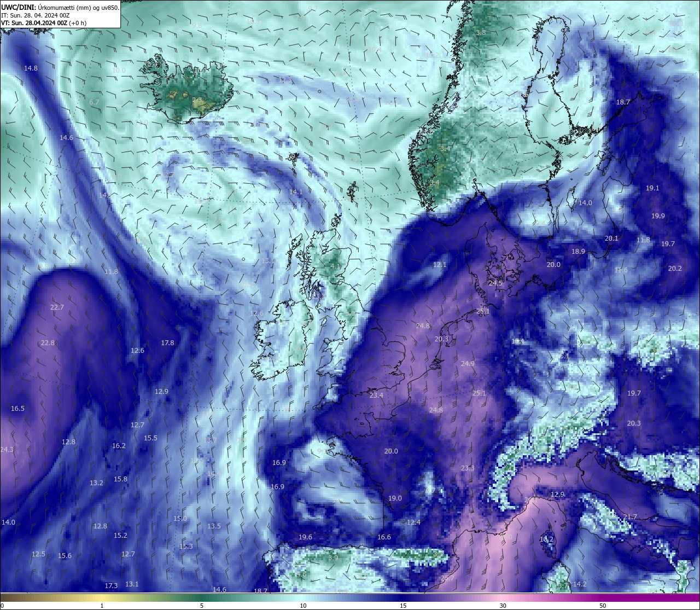
Task: Click the 19.9 value on the map
Action: coord(658,216)
